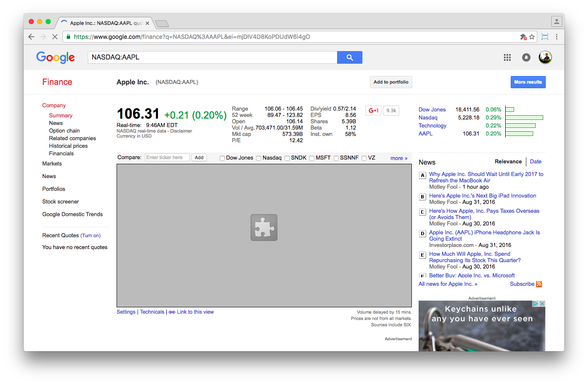This screenshot has width=588, height=385.
Task: Open a new browser tab
Action: click(x=162, y=24)
